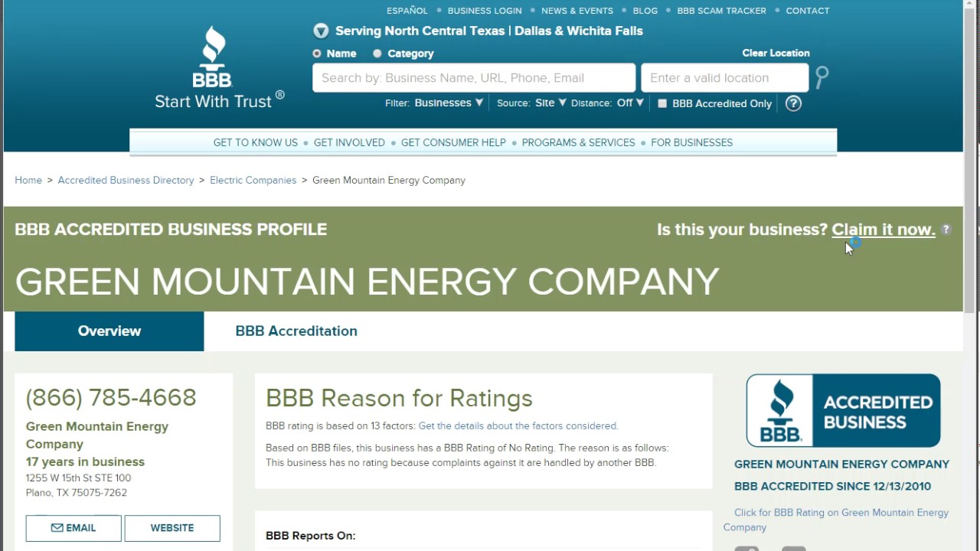The height and width of the screenshot is (551, 980).
Task: Go to Home breadcrumb
Action: pyautogui.click(x=28, y=181)
